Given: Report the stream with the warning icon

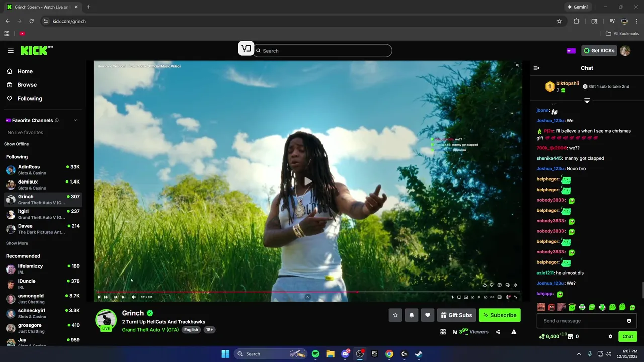Looking at the screenshot, I should point(514,332).
